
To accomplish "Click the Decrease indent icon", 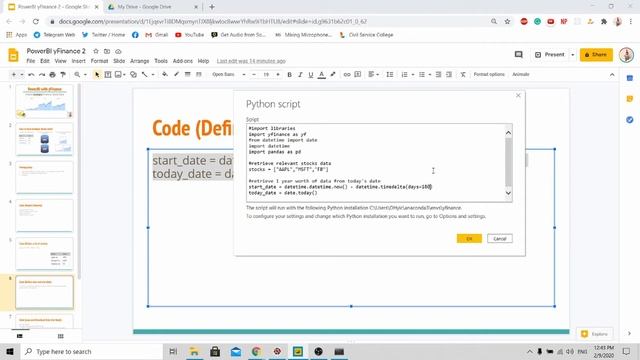I will coord(438,75).
